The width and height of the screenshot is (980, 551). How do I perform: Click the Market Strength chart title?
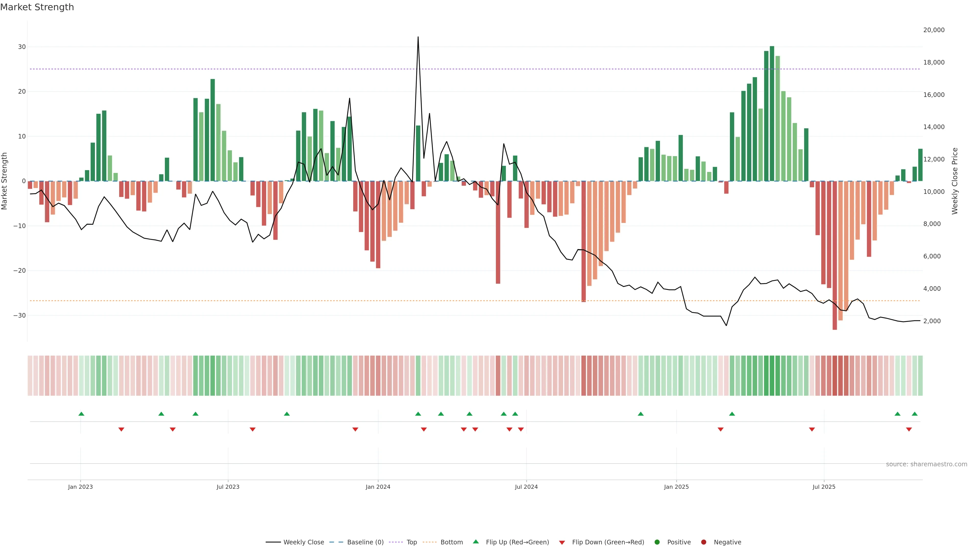(x=37, y=7)
